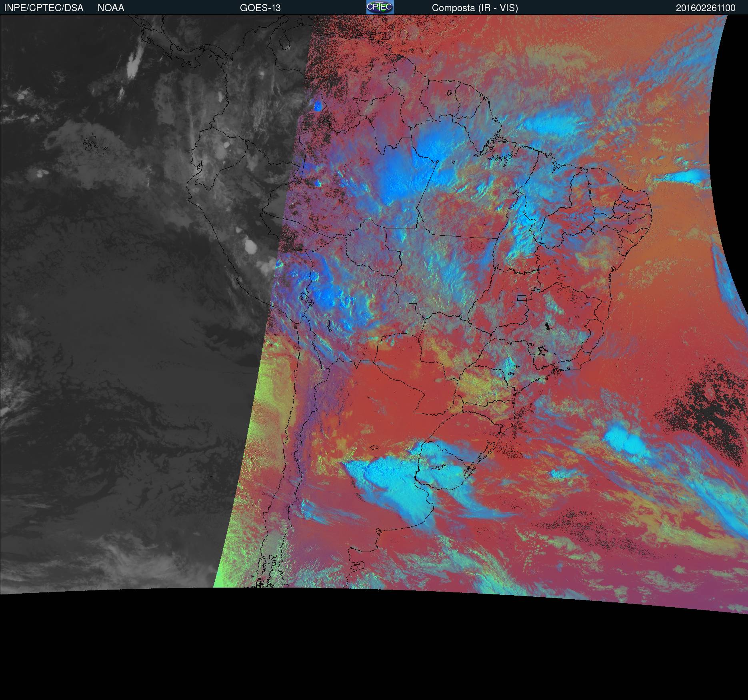Select the GOES-13 satellite label
Screen dimensions: 748x700
click(260, 8)
